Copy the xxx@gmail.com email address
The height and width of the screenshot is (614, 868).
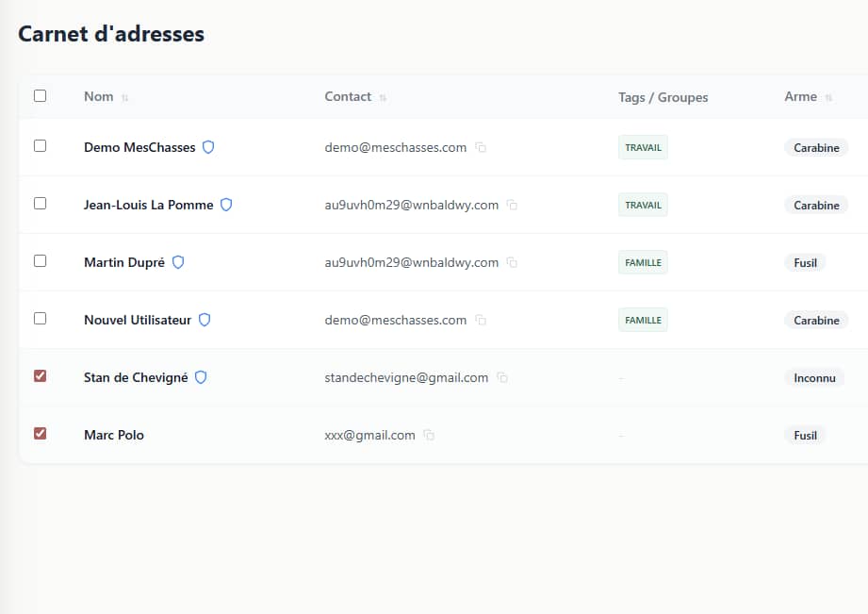pos(429,436)
